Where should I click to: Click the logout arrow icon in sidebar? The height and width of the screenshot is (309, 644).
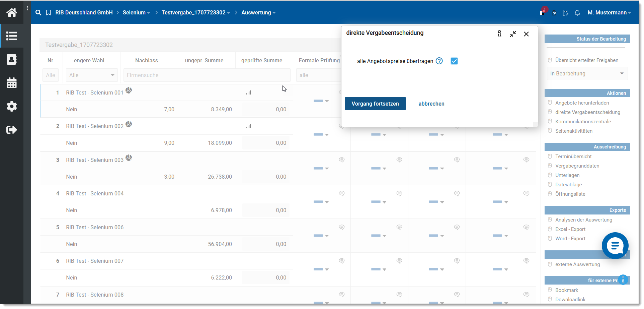[x=12, y=130]
